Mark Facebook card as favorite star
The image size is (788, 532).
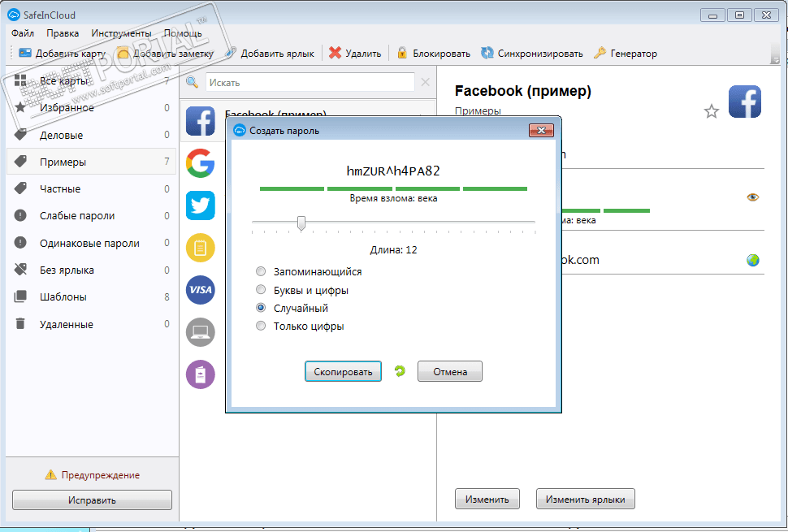click(711, 111)
